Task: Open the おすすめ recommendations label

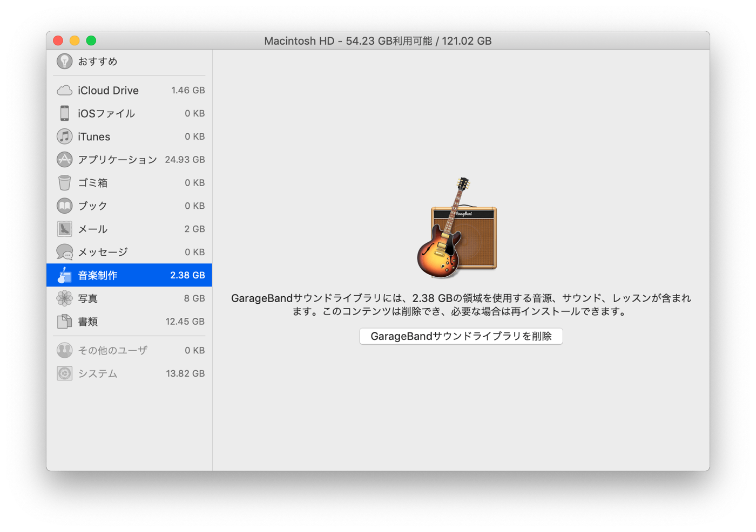Action: 98,62
